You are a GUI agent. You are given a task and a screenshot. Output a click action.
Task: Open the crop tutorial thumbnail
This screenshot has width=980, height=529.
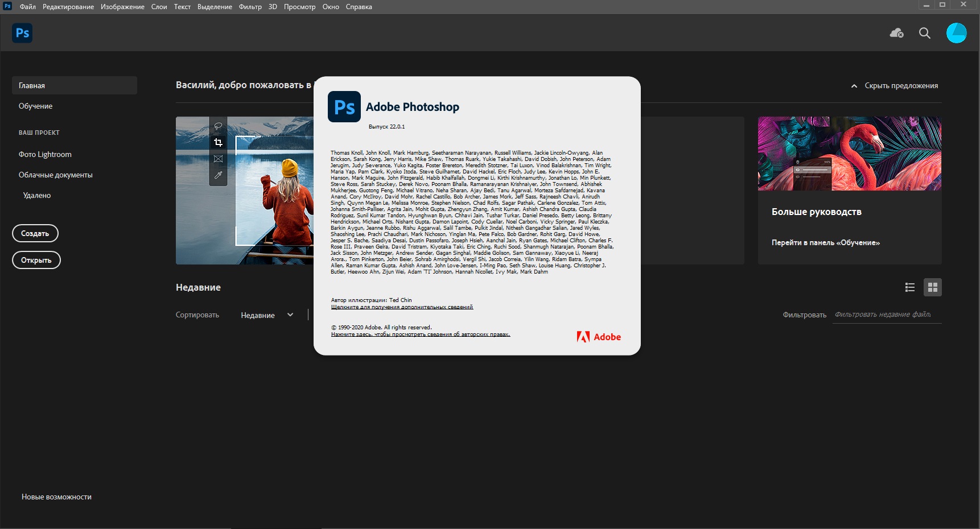coord(245,191)
